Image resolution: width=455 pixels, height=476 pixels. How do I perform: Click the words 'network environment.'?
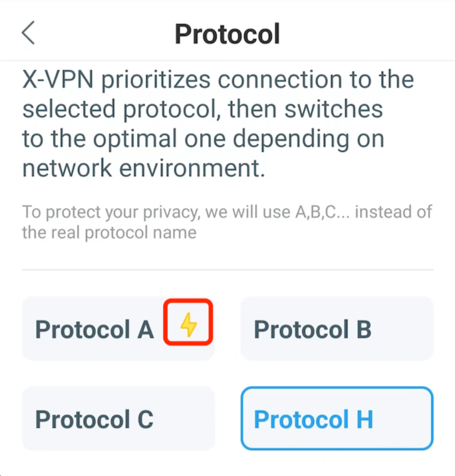pos(144,168)
